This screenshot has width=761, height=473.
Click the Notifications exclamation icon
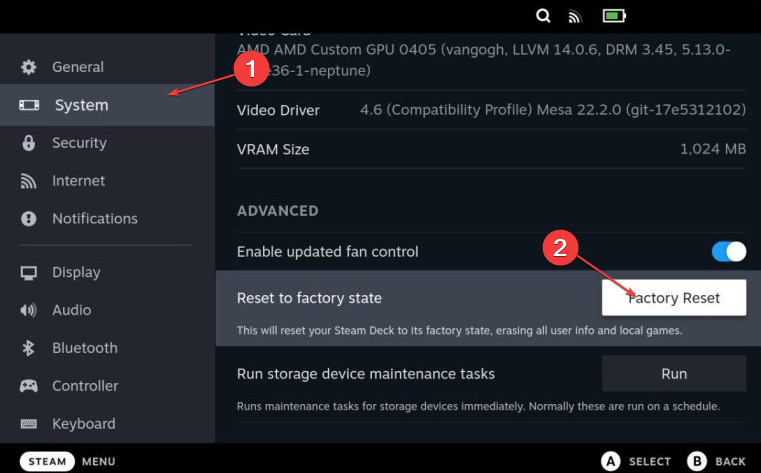point(29,219)
